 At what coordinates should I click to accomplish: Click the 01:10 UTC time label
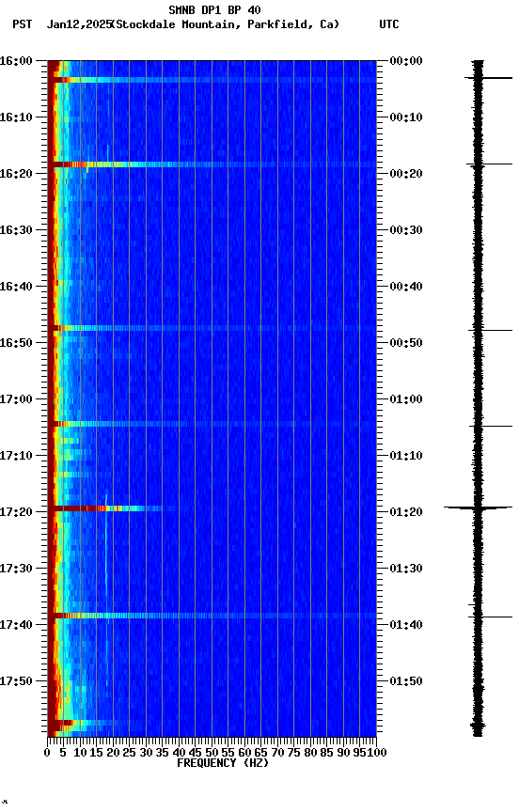(406, 456)
